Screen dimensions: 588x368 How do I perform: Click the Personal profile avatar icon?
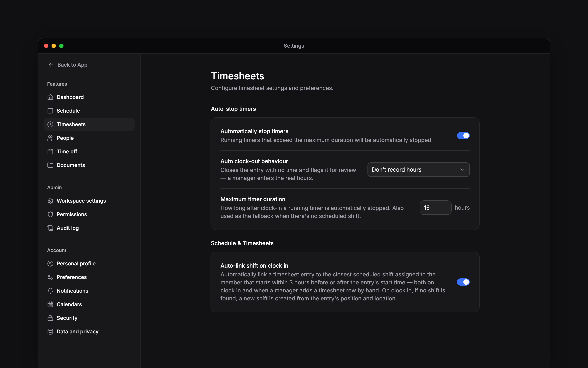[50, 264]
